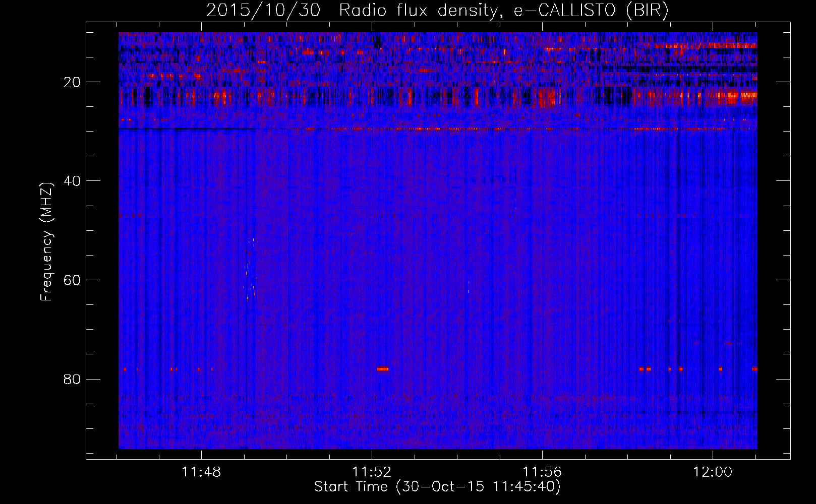Click the 11:48 time tick label
This screenshot has height=504, width=816.
point(201,472)
